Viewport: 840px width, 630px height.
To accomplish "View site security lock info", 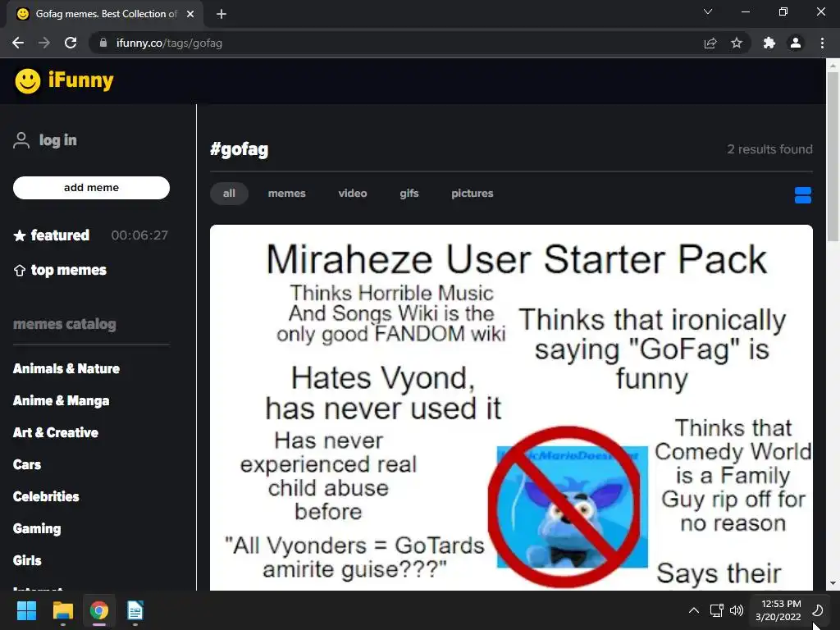I will (103, 43).
